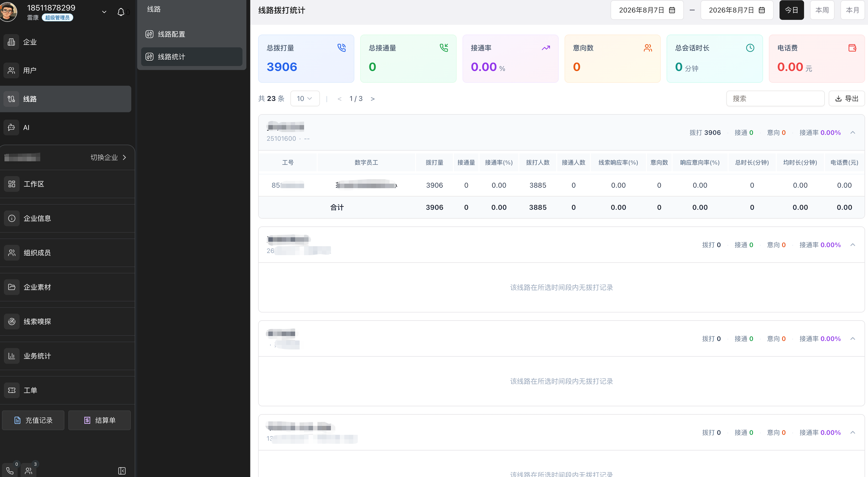
Task: Click the 企业信息 info icon
Action: [x=12, y=218]
